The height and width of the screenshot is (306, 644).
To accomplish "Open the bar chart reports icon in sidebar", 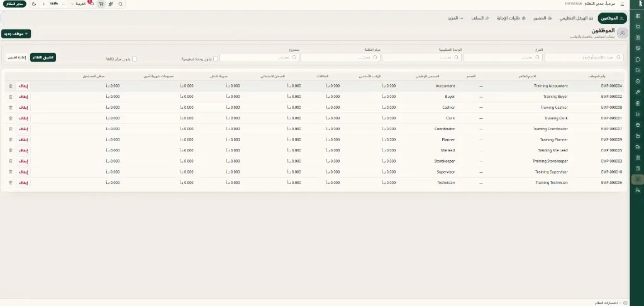I will pos(638,114).
